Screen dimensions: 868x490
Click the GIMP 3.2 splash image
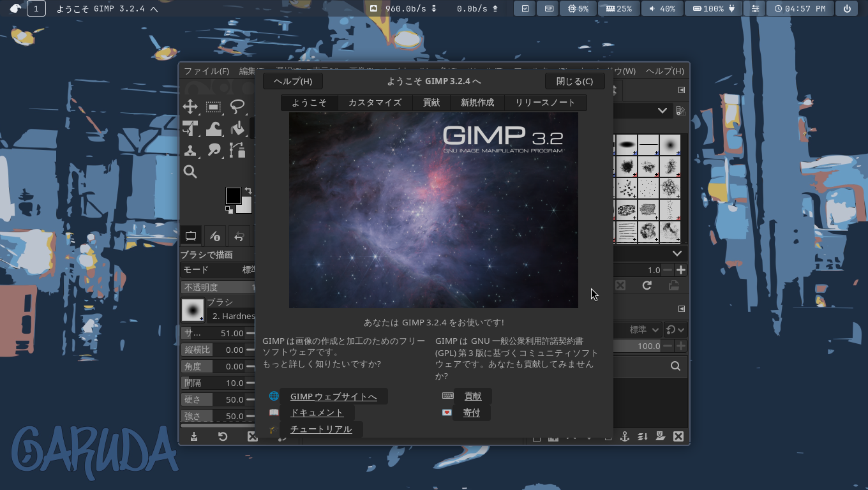(x=433, y=211)
